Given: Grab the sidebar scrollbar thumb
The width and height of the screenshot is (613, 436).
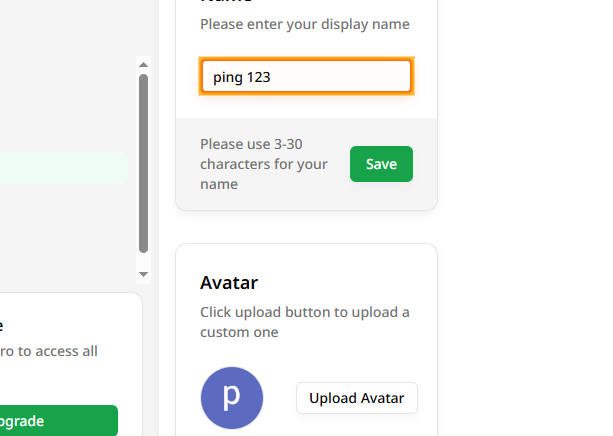Looking at the screenshot, I should [x=143, y=160].
